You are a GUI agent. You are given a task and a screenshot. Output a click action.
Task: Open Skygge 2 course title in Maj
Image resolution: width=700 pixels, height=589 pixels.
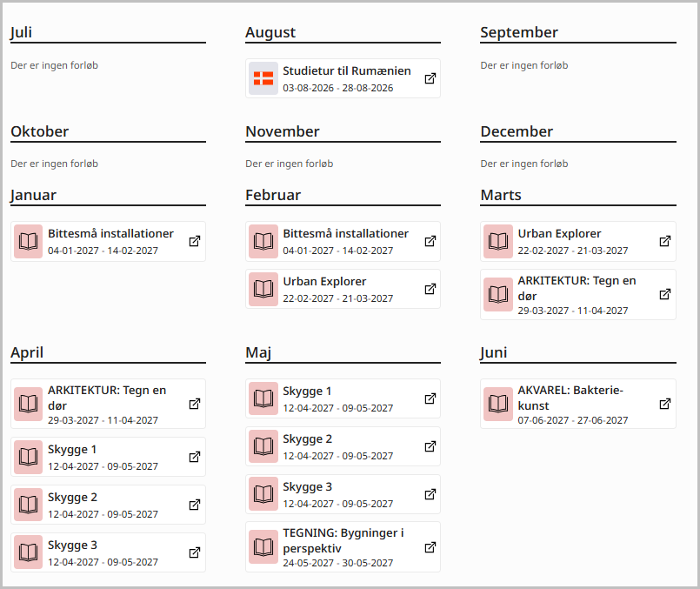[307, 439]
